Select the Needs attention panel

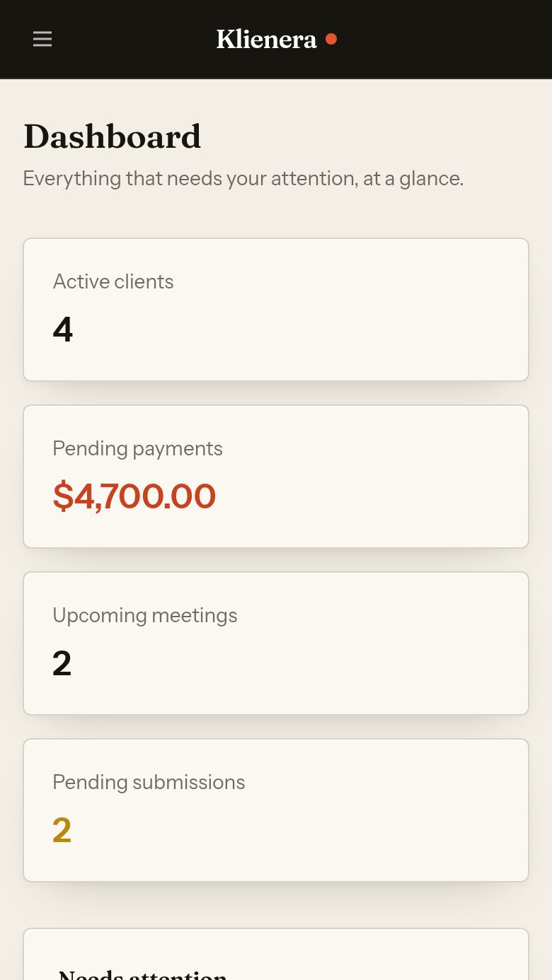pyautogui.click(x=276, y=954)
